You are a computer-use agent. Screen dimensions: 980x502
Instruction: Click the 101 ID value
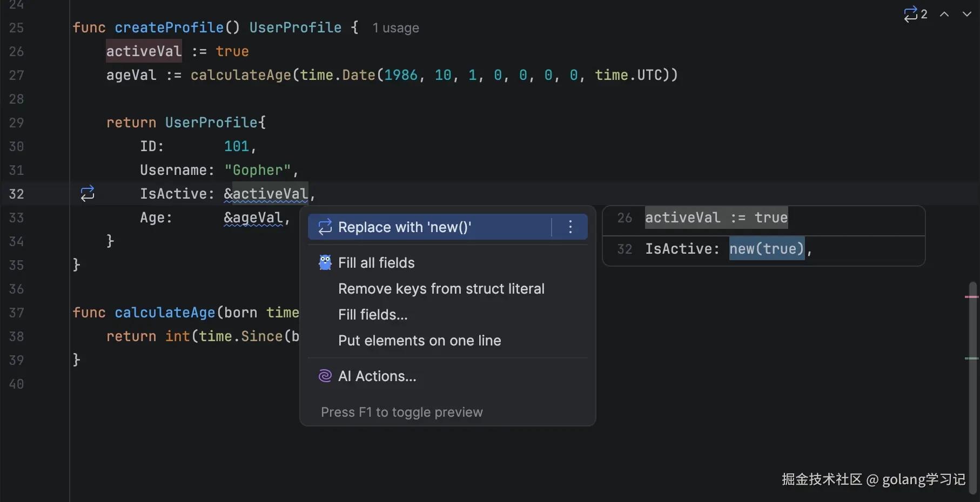237,146
